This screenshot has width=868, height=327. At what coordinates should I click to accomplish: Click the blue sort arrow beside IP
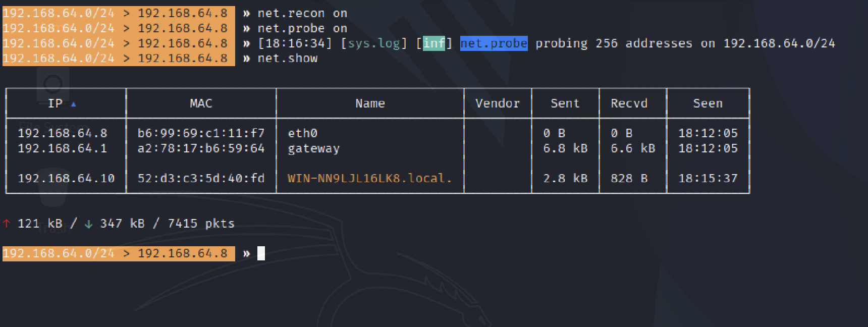click(73, 104)
